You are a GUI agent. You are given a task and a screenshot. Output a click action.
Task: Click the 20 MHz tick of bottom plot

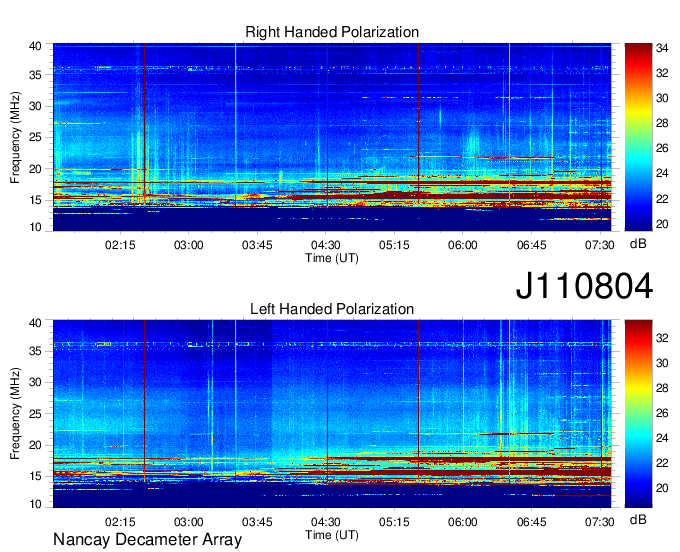(35, 445)
